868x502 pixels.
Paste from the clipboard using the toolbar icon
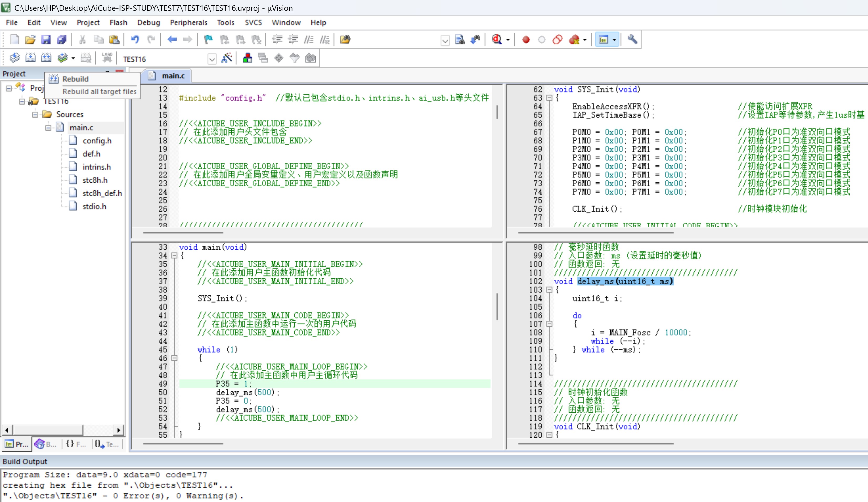(x=114, y=40)
